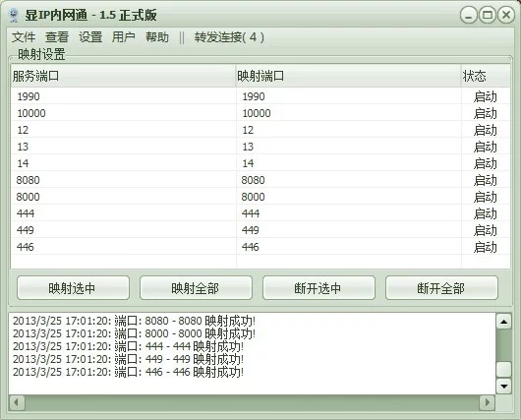Click log line 8080 - 8080 映射成功
The width and height of the screenshot is (521, 420).
point(135,321)
